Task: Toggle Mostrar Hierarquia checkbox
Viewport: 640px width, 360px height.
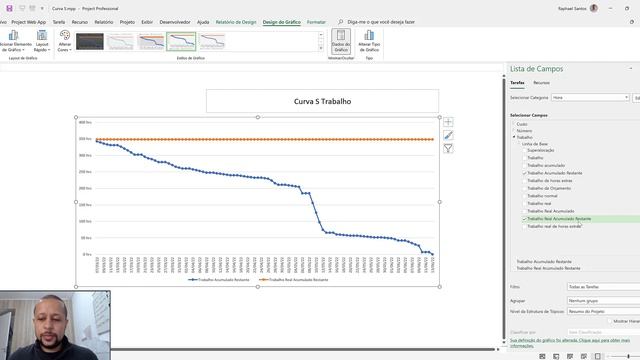Action: 610,321
